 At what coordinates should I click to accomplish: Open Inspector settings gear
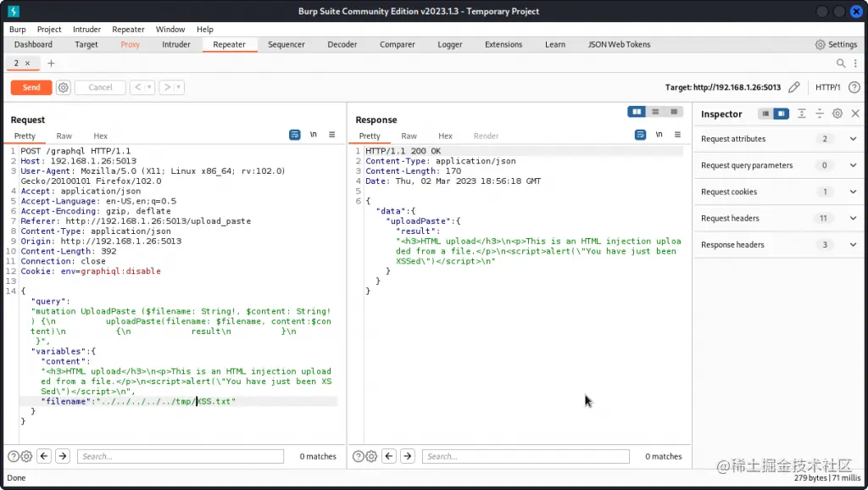pos(837,114)
